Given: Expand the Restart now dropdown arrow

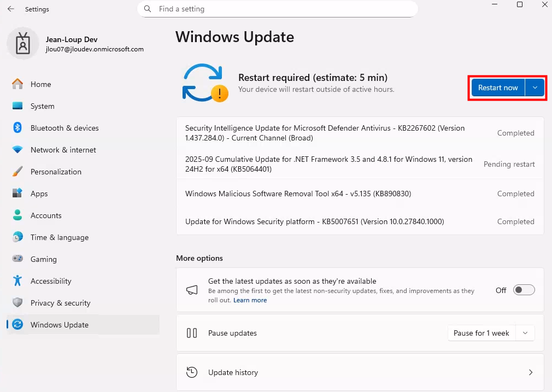Looking at the screenshot, I should [535, 88].
